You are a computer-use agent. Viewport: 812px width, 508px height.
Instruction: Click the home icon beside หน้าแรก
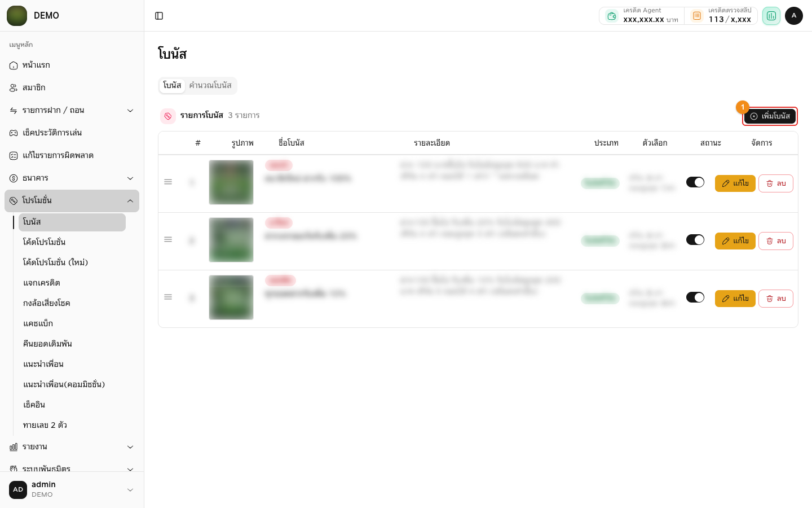[14, 65]
